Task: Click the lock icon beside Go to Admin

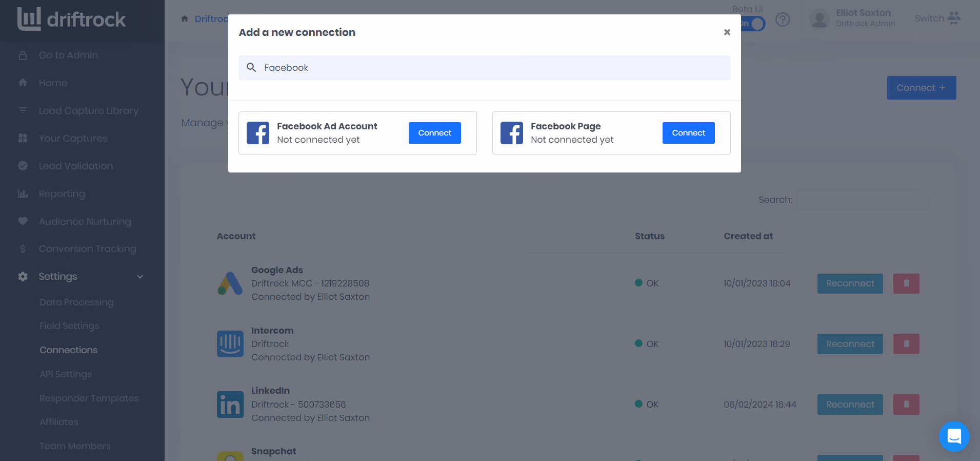Action: (23, 55)
